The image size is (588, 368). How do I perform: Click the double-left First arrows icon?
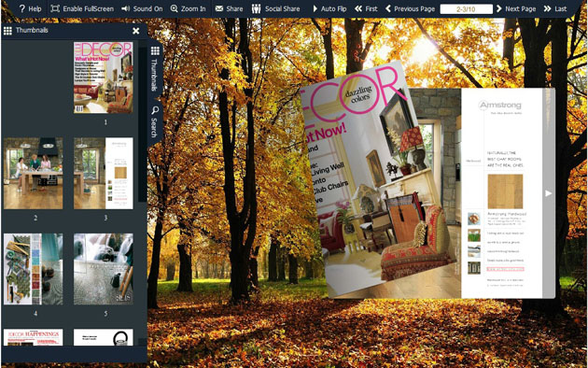pyautogui.click(x=358, y=8)
